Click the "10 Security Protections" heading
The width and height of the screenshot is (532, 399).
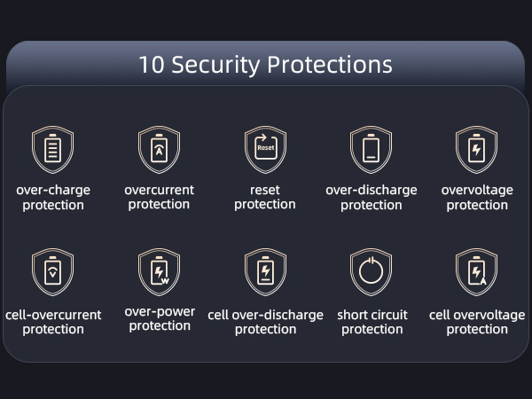(x=266, y=65)
